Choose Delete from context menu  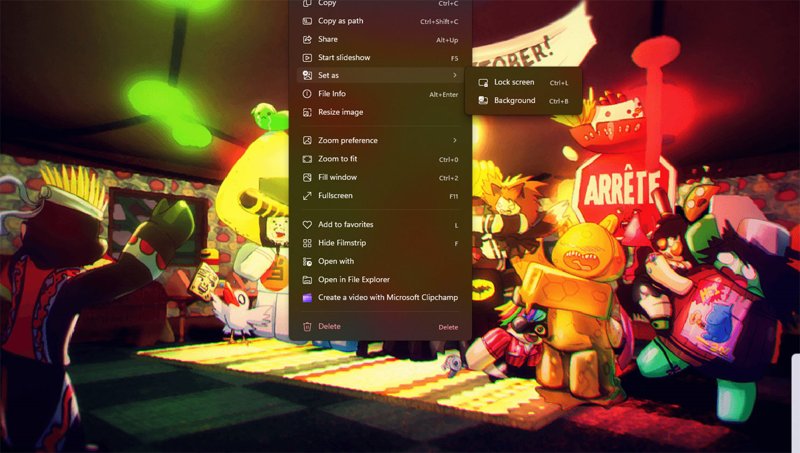point(381,326)
